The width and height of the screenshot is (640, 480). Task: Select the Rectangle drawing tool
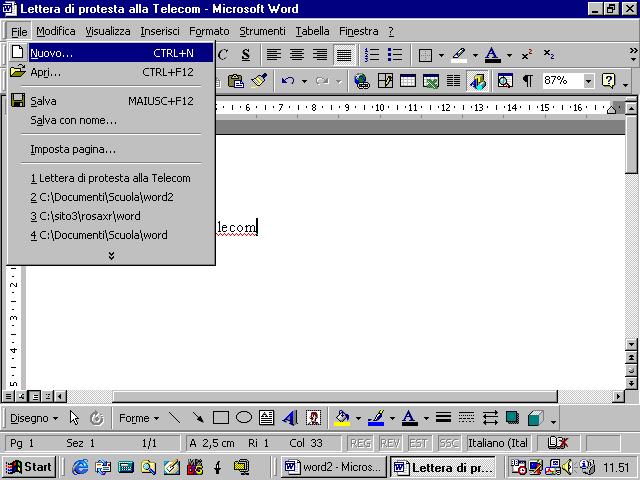(x=221, y=418)
